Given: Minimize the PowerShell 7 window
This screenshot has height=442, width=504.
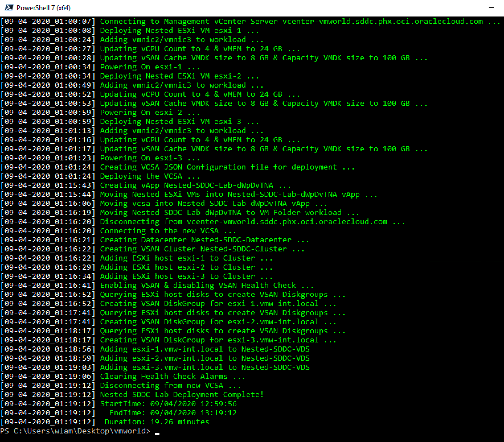Looking at the screenshot, I should [492, 8].
